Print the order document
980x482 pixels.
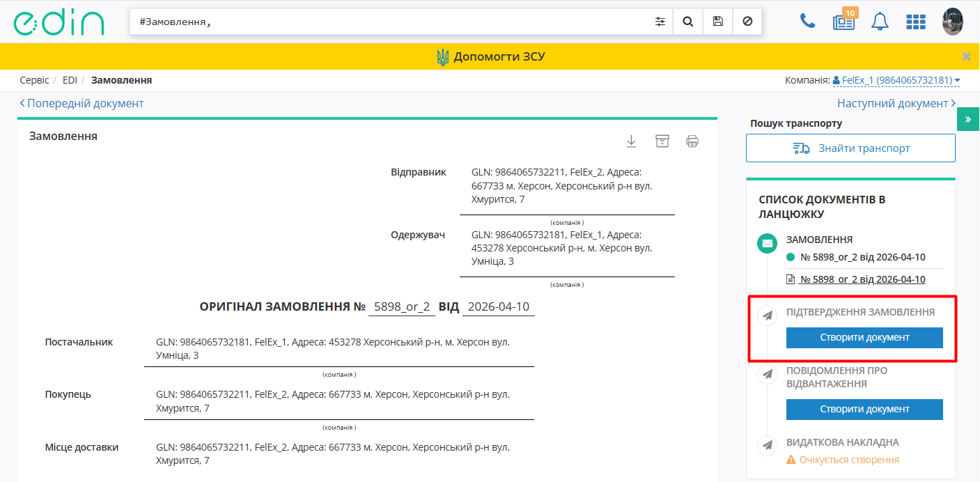tap(692, 141)
